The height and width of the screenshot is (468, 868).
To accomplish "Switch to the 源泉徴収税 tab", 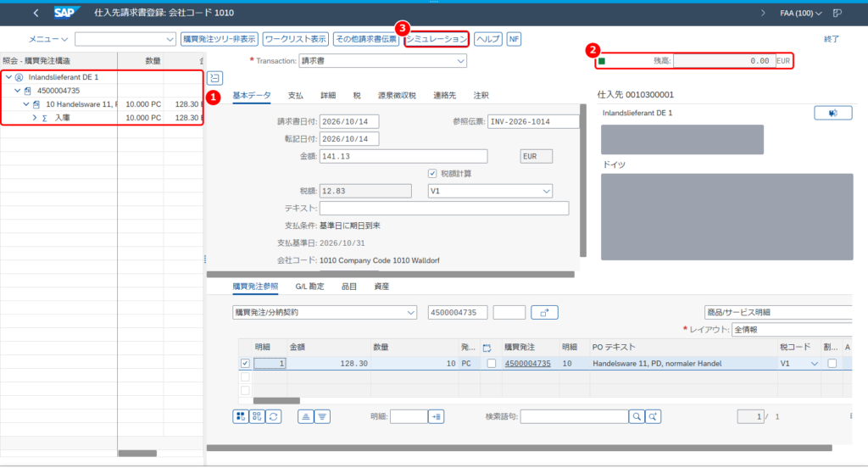I will point(397,96).
